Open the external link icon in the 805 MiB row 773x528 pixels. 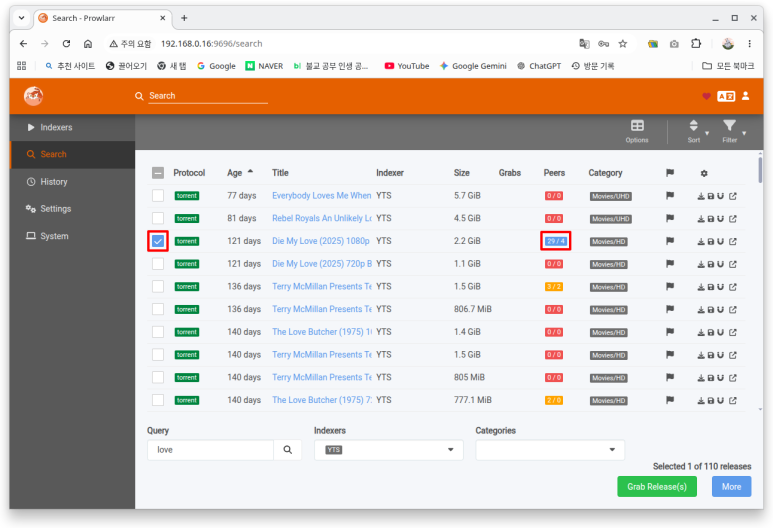click(x=733, y=378)
